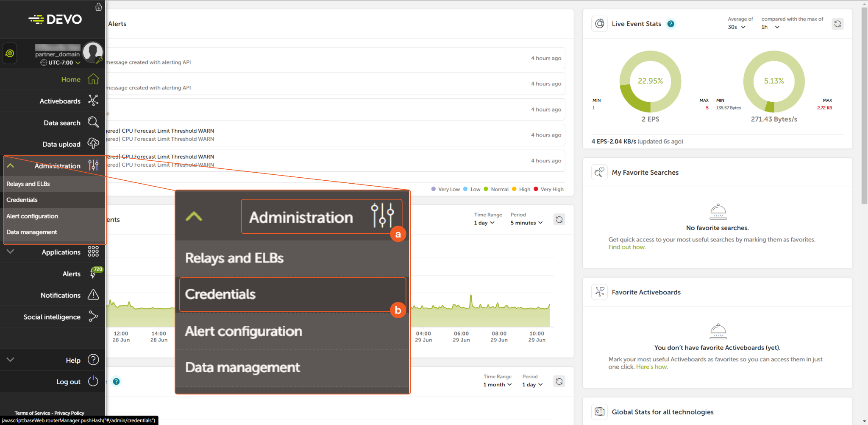
Task: Refresh the Live Event Stats widget
Action: 837,24
